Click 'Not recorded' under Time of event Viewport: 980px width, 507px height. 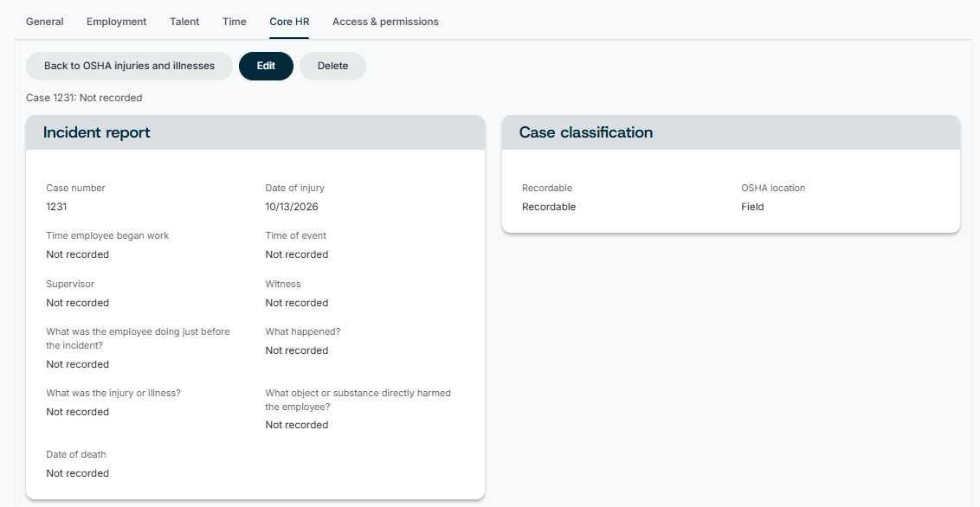click(297, 254)
